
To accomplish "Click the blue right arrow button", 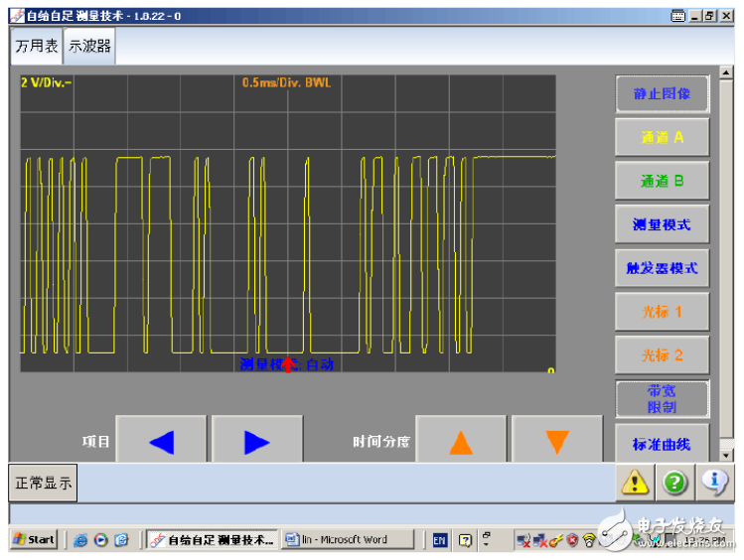I will click(x=257, y=442).
